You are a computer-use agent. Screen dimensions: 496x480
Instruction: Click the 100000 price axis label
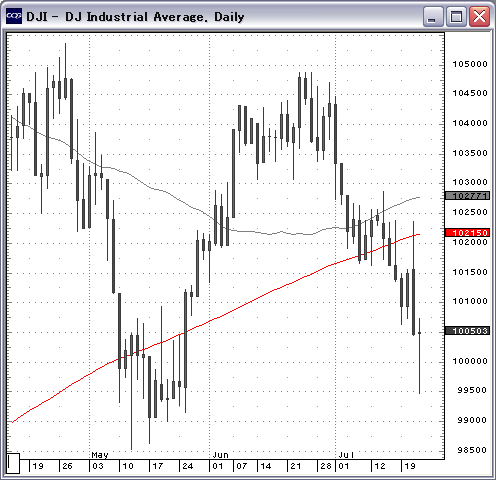pyautogui.click(x=470, y=361)
